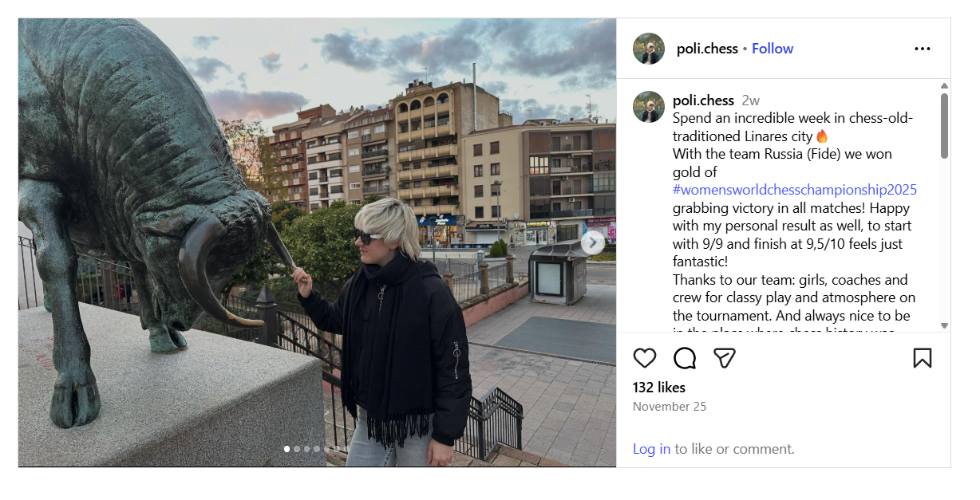Open comments via the speech bubble icon
Screen dimensions: 980x500
pos(685,358)
